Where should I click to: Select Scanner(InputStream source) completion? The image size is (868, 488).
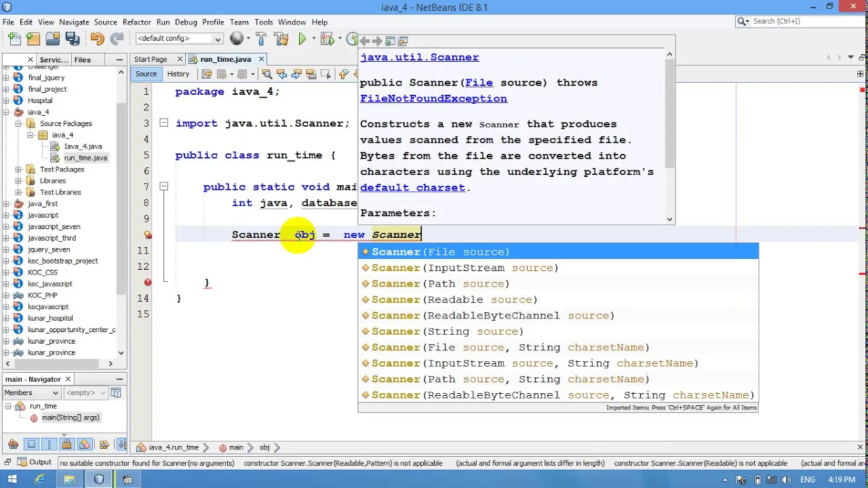point(558,268)
